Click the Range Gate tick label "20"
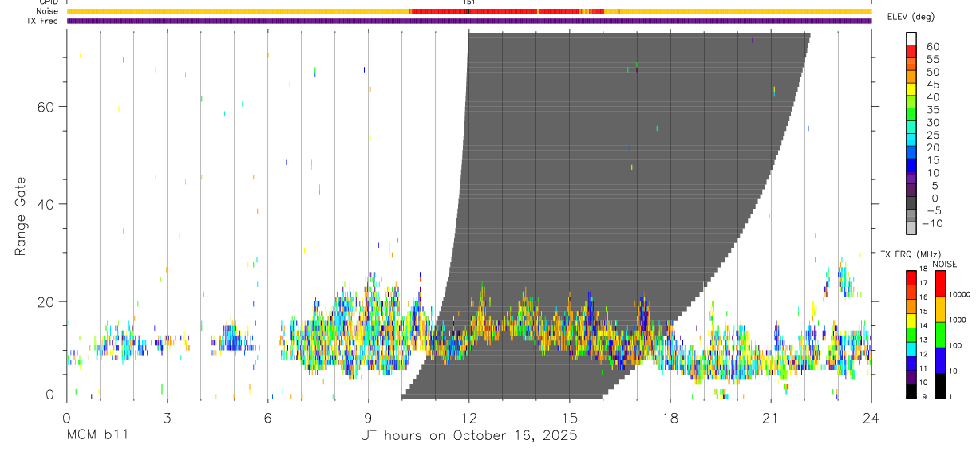The width and height of the screenshot is (980, 452). (46, 302)
